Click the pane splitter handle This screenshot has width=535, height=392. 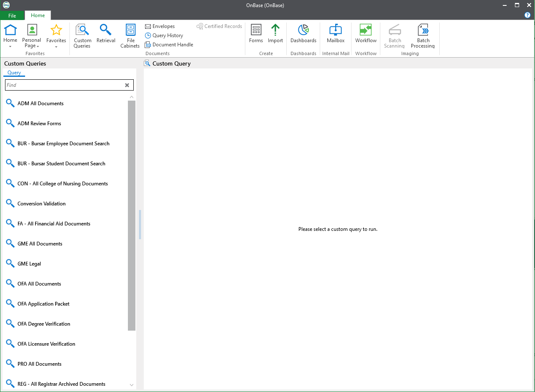click(140, 225)
